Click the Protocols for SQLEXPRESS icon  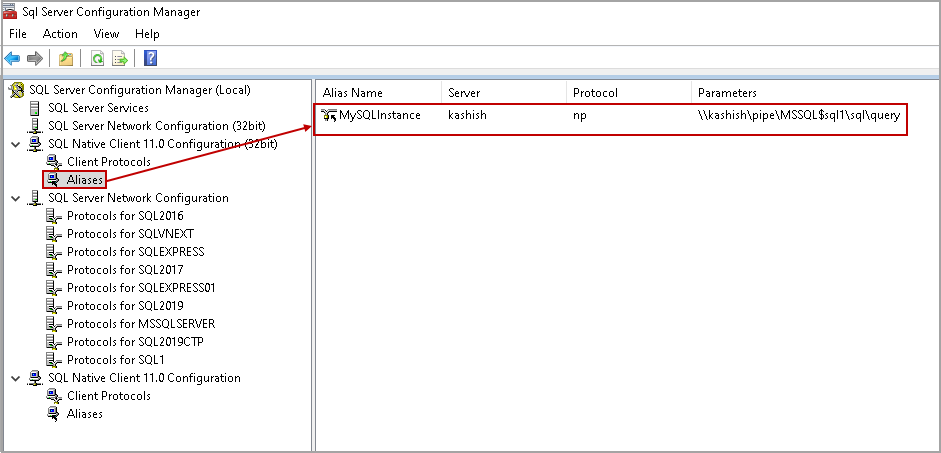click(54, 252)
